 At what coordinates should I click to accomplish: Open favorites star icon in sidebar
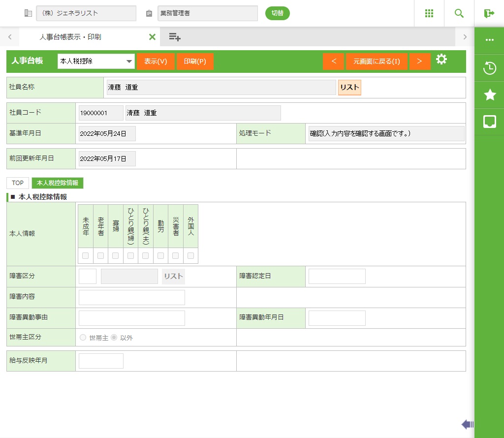490,95
